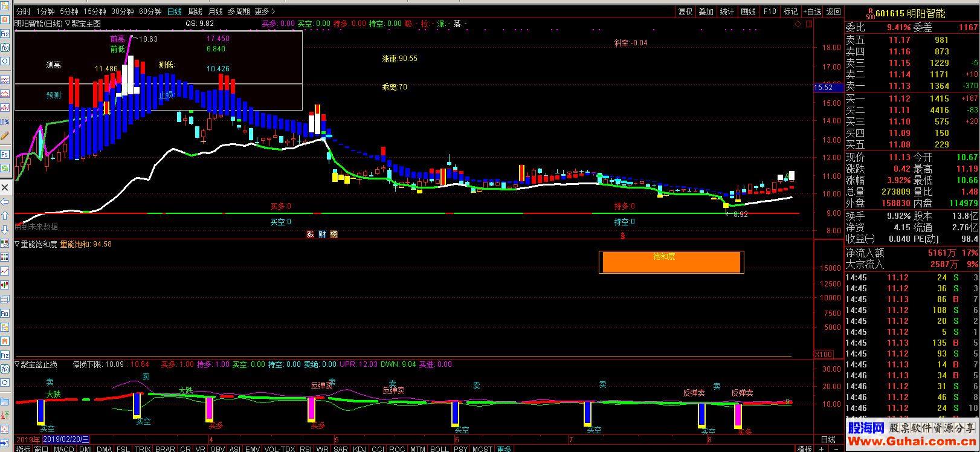Click the orange 饱和度 bar
This screenshot has height=452, width=980.
coord(671,262)
